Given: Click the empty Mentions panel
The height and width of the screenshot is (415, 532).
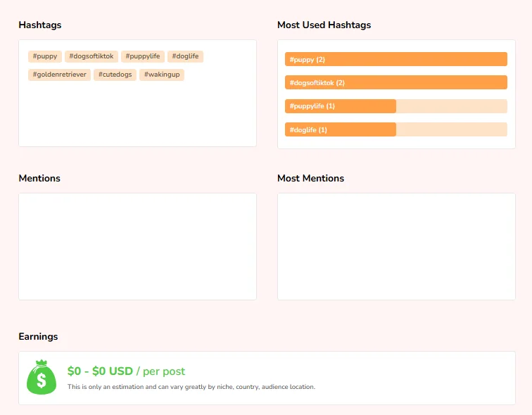Looking at the screenshot, I should (137, 246).
